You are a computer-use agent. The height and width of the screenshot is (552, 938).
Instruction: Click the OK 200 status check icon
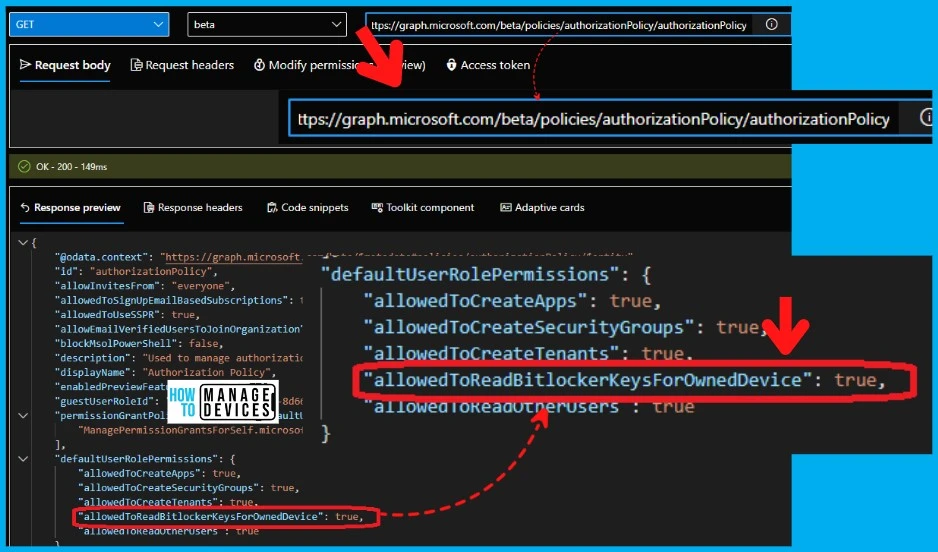coord(24,166)
